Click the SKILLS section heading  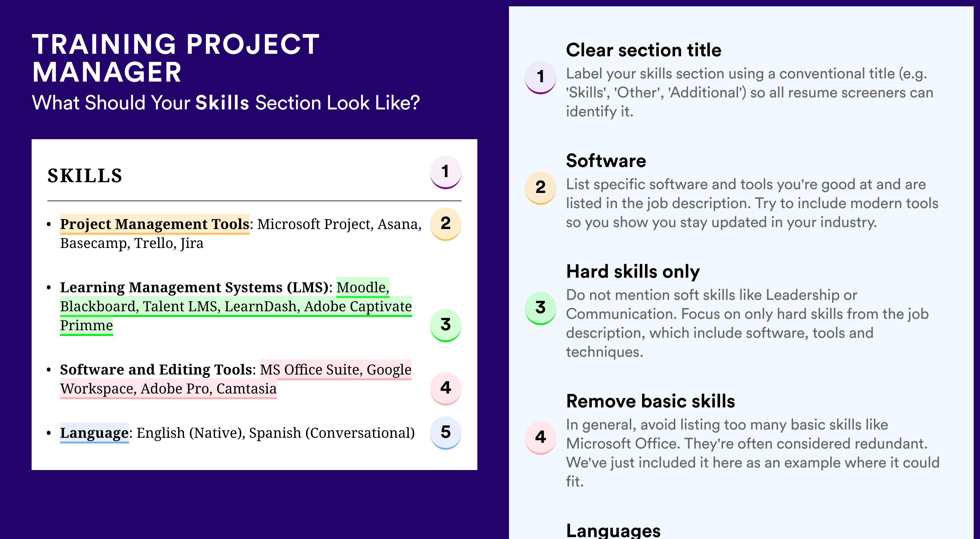[x=85, y=176]
